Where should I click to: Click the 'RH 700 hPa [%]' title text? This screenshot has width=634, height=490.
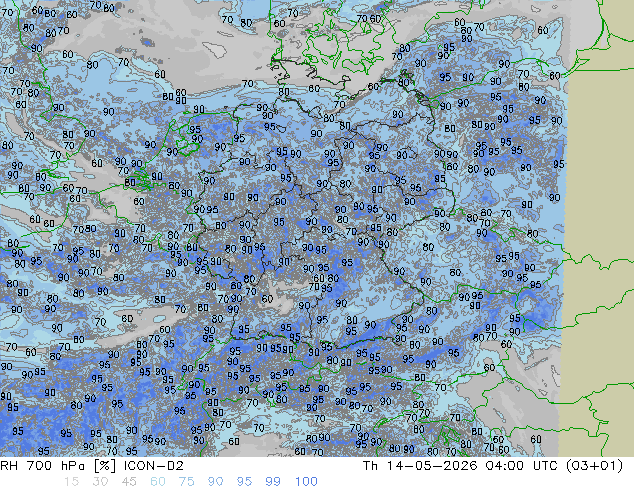point(59,466)
